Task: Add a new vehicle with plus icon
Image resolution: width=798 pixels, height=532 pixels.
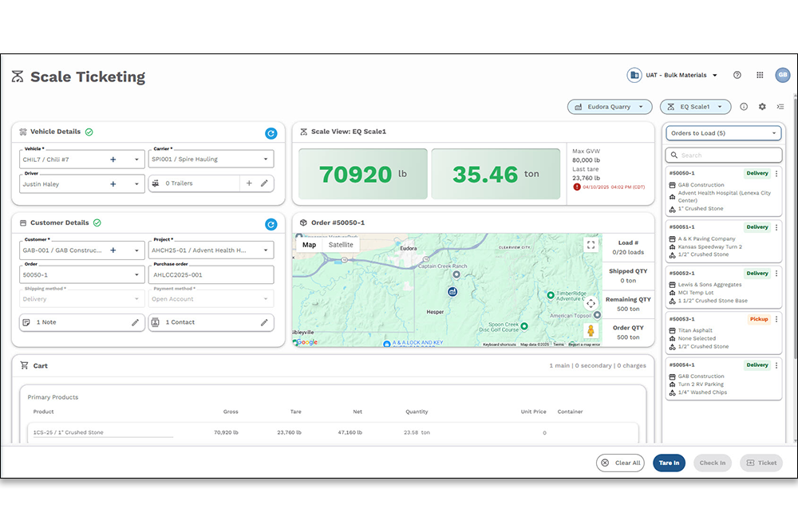Action: point(113,160)
